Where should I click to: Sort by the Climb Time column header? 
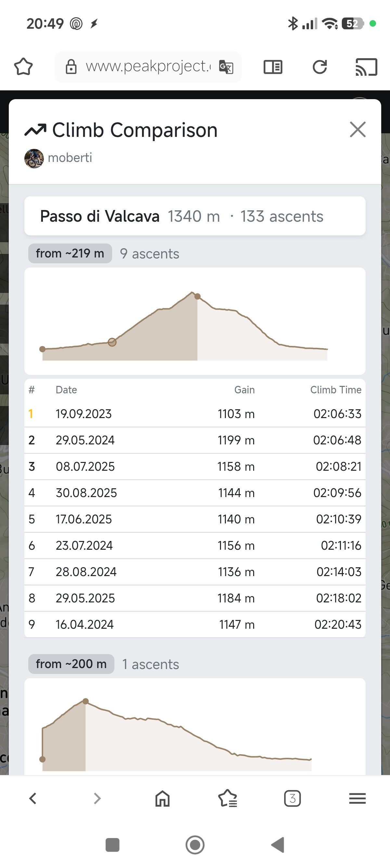click(x=335, y=390)
